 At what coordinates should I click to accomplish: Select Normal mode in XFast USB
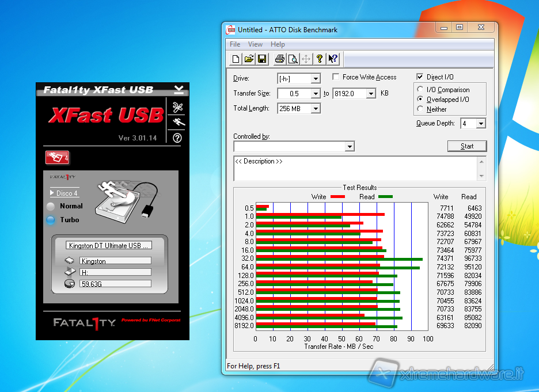pos(51,206)
